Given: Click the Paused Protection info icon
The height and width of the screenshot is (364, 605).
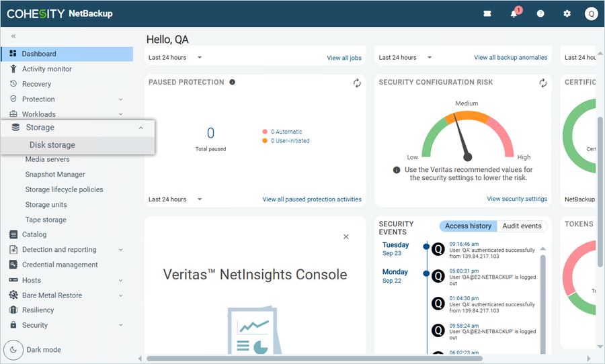Looking at the screenshot, I should coord(232,82).
